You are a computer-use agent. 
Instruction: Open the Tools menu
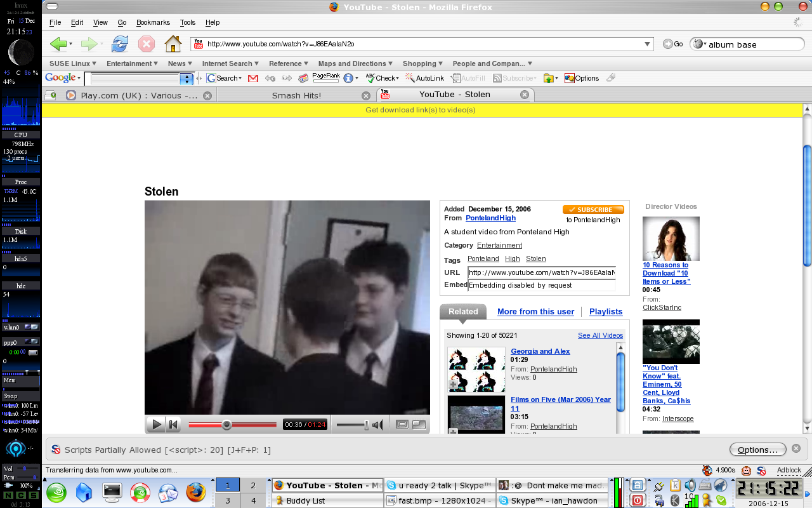pyautogui.click(x=188, y=22)
